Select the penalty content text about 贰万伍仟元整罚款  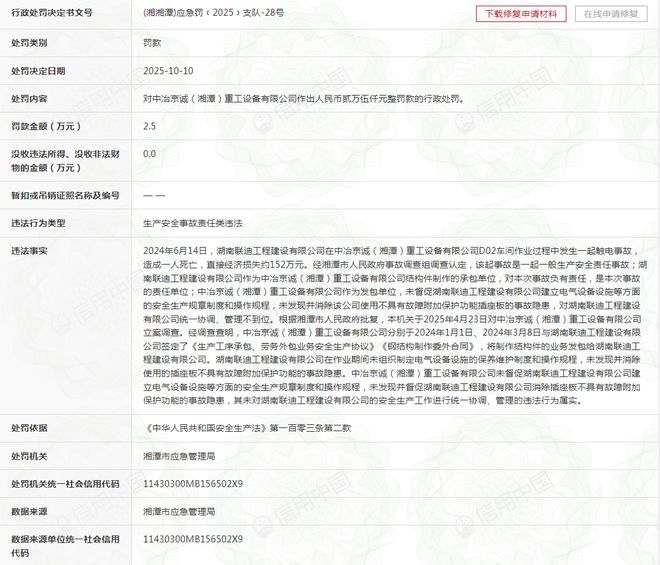pyautogui.click(x=304, y=99)
